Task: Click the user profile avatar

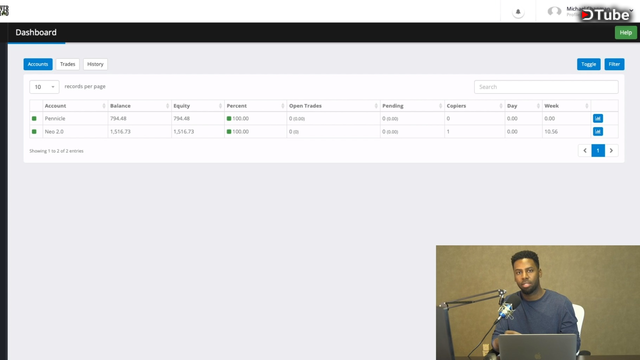Action: (x=554, y=11)
